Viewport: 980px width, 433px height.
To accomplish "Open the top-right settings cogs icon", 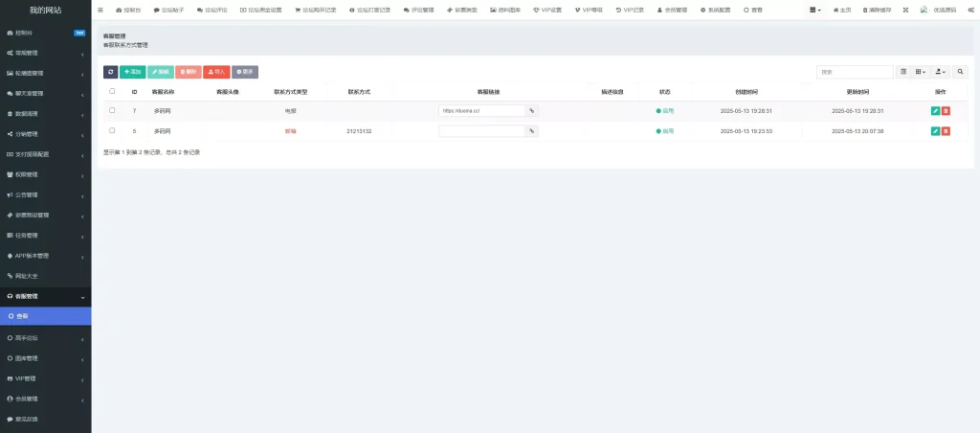I will pyautogui.click(x=970, y=10).
